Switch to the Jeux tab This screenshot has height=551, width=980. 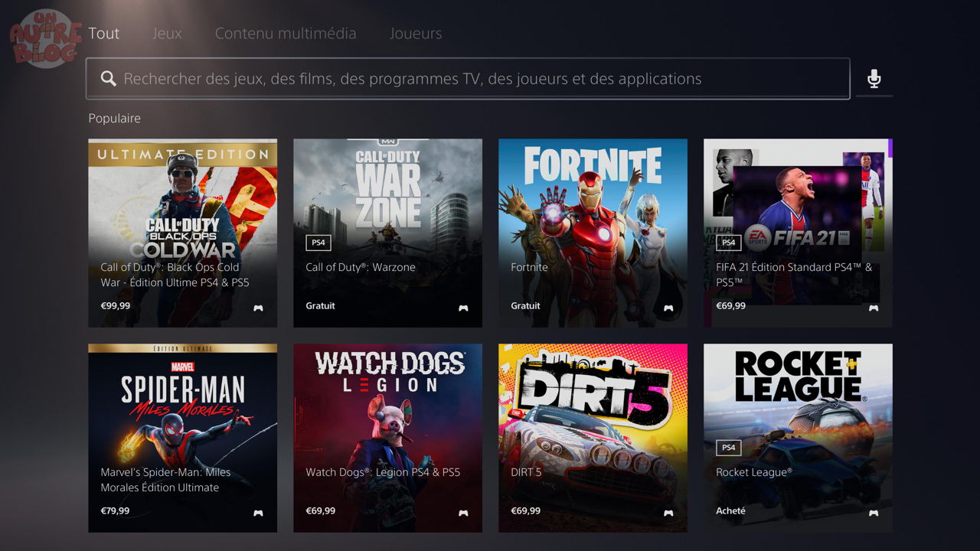click(x=167, y=34)
